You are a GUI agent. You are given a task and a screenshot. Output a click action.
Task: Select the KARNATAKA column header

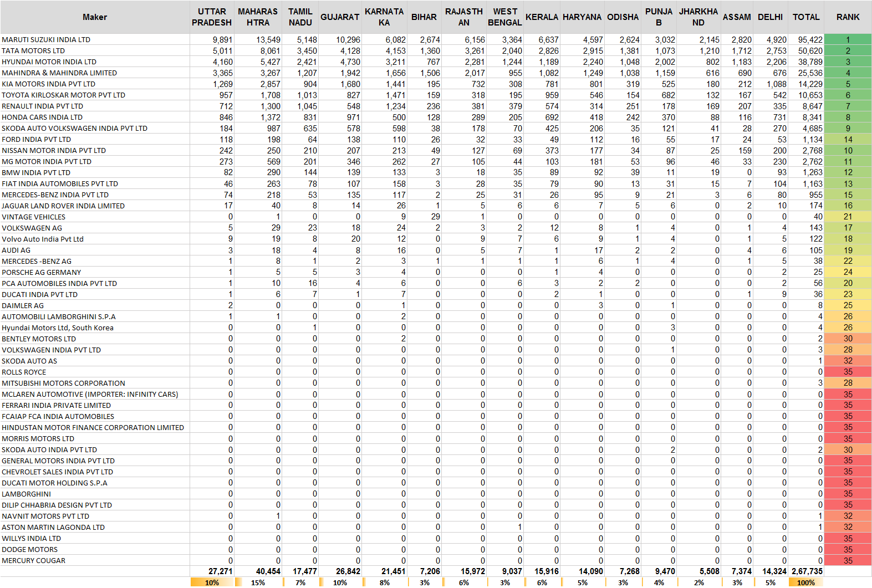pyautogui.click(x=384, y=17)
